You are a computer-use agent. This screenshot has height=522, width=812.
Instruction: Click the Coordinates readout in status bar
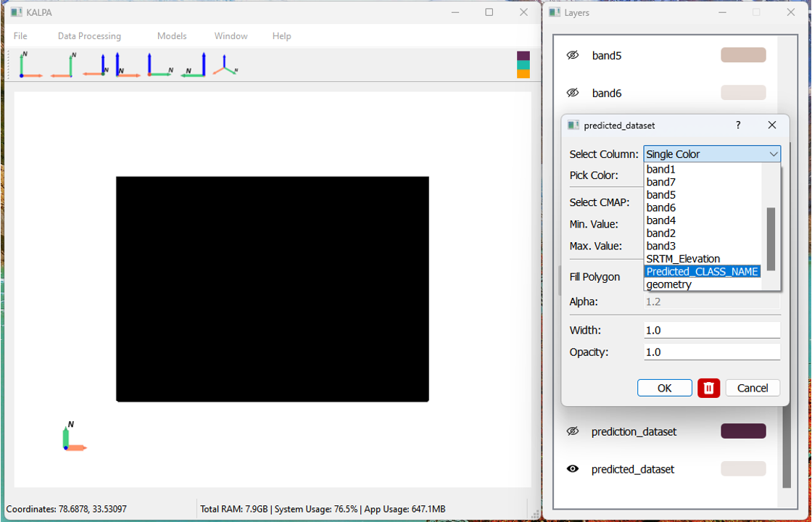[x=66, y=509]
